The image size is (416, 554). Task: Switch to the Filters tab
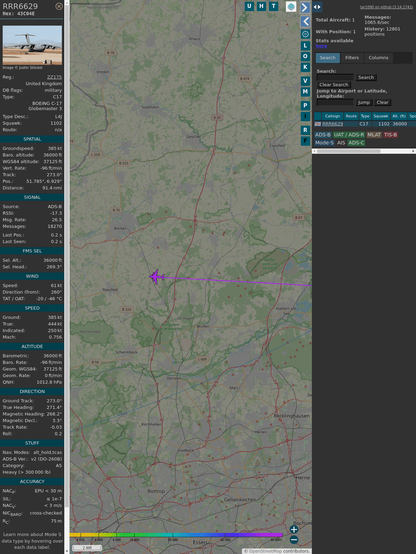(x=352, y=58)
